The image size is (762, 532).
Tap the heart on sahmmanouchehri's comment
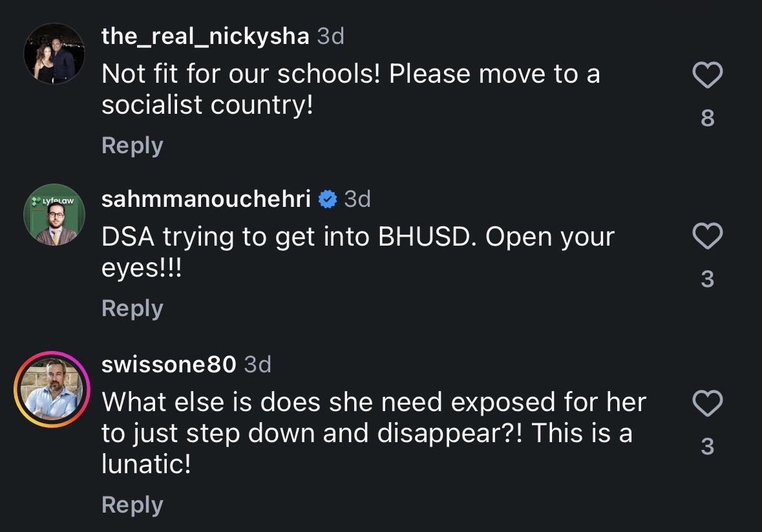click(707, 236)
